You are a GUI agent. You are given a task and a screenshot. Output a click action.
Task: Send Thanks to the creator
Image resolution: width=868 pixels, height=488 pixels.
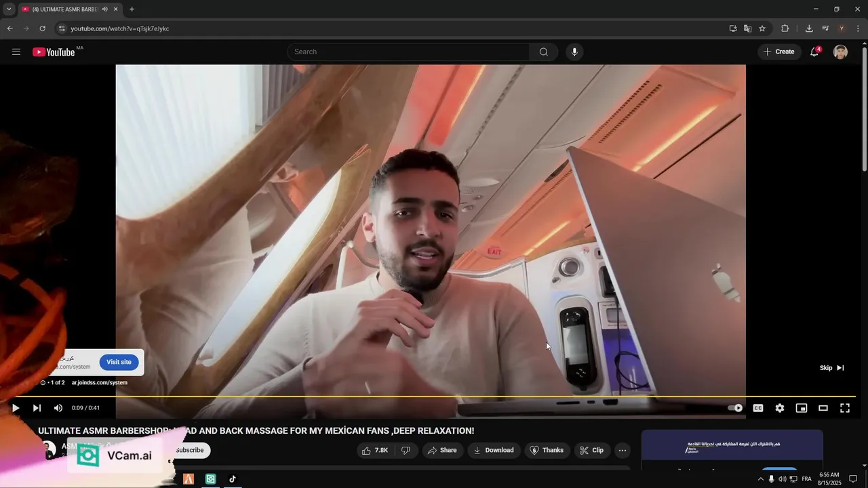(547, 450)
